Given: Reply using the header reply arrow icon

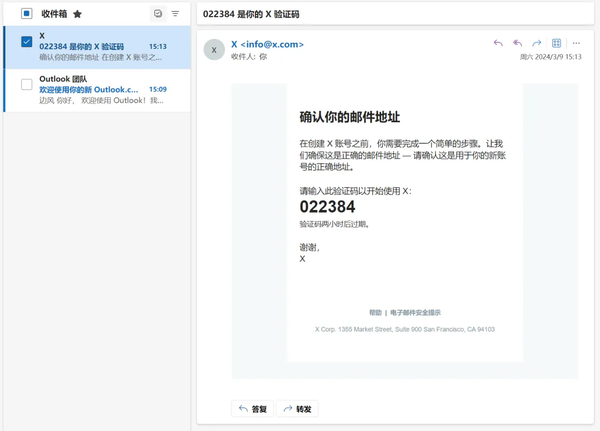Looking at the screenshot, I should pos(498,43).
